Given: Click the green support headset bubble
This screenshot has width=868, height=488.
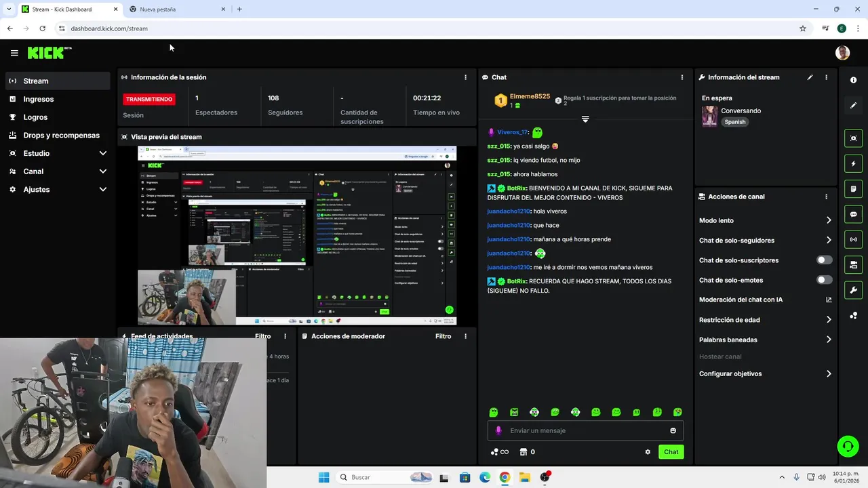Looking at the screenshot, I should click(848, 446).
